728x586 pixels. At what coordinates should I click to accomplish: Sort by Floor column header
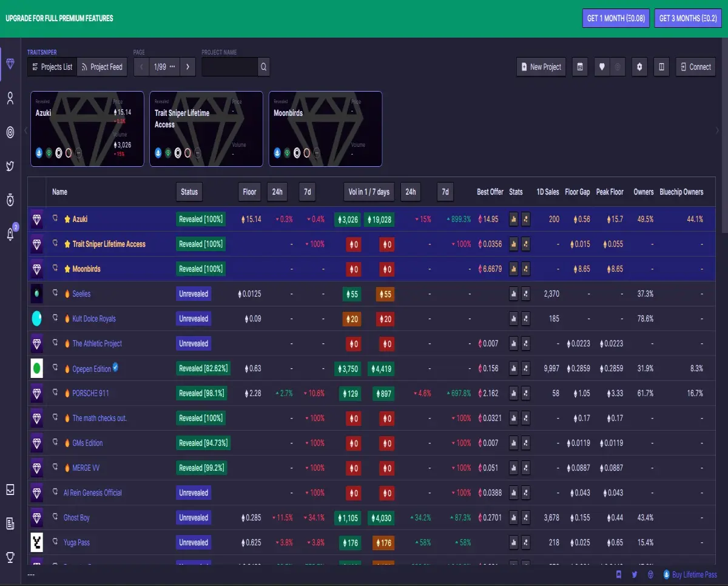point(250,192)
